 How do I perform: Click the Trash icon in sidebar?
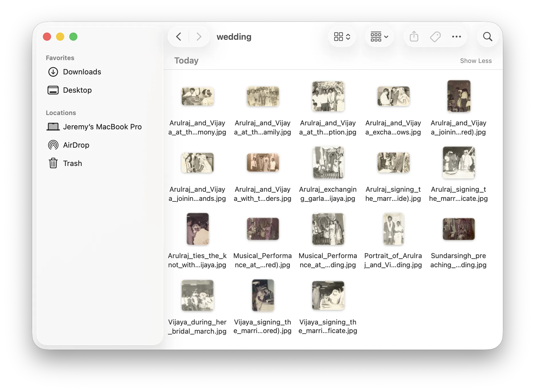tap(53, 163)
